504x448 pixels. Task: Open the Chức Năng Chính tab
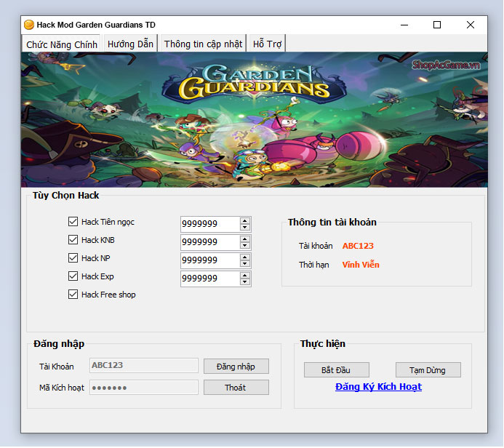click(x=61, y=44)
